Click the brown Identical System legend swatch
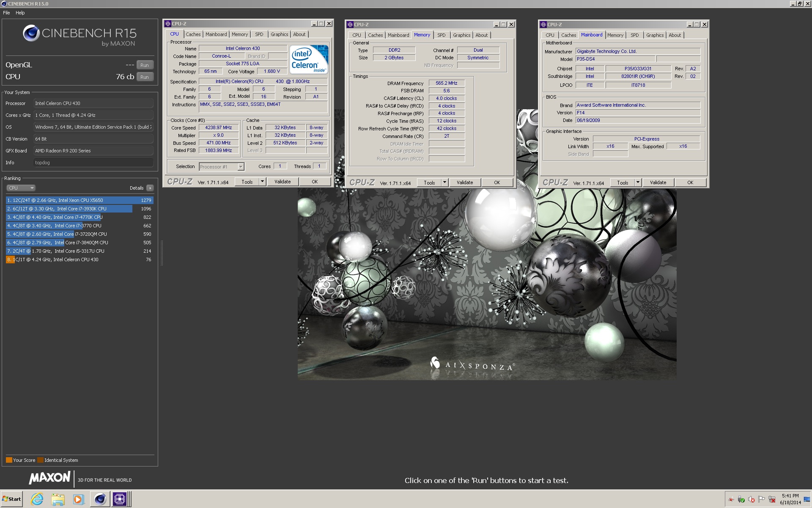Viewport: 812px width, 508px height. pyautogui.click(x=40, y=460)
